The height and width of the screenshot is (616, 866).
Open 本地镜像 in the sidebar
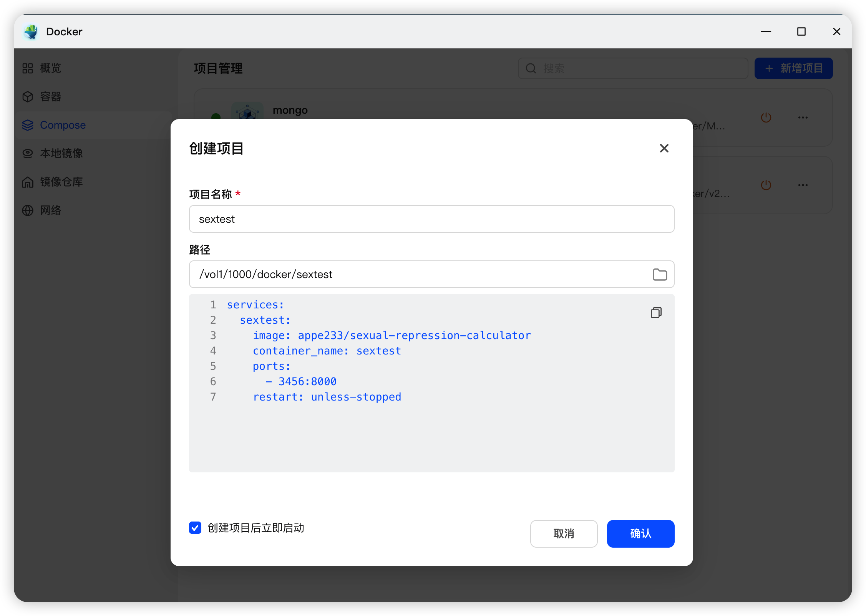coord(61,154)
